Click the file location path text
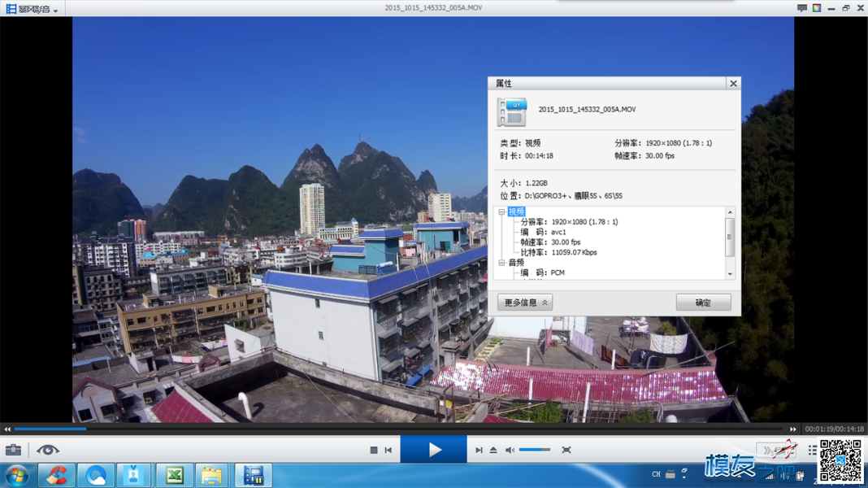868x488 pixels. pos(574,196)
